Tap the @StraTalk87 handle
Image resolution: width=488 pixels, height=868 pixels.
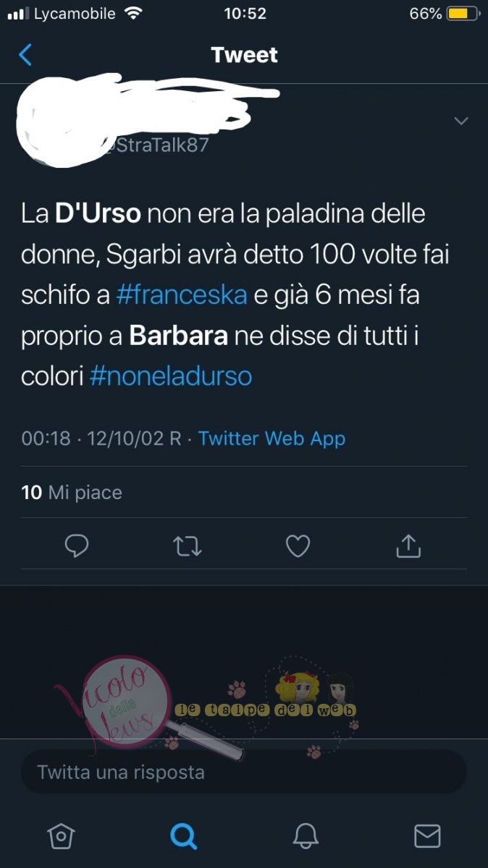[156, 145]
